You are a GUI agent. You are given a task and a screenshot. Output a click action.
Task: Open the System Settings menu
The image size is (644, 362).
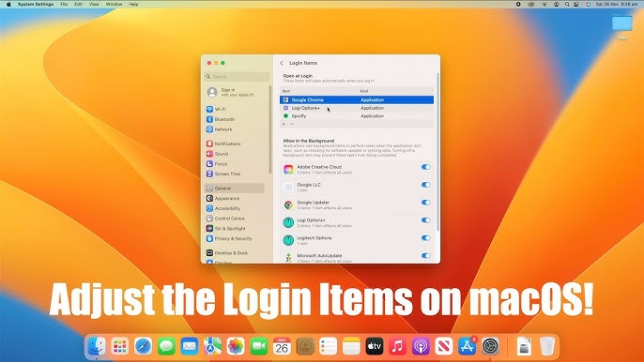tap(36, 4)
